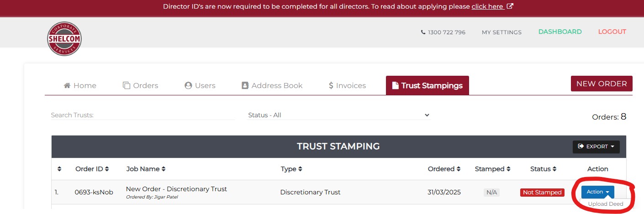Click the external link icon in banner
The height and width of the screenshot is (214, 644).
(510, 6)
